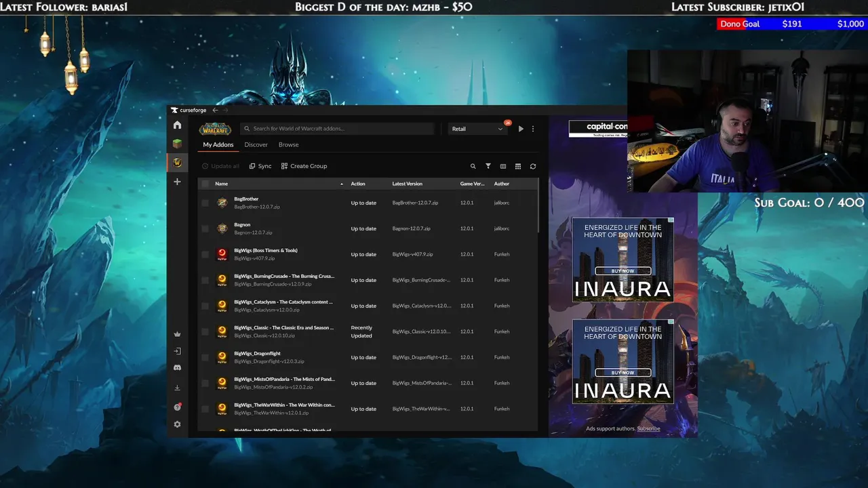868x488 pixels.
Task: Click the BagBrother addon icon
Action: point(222,203)
